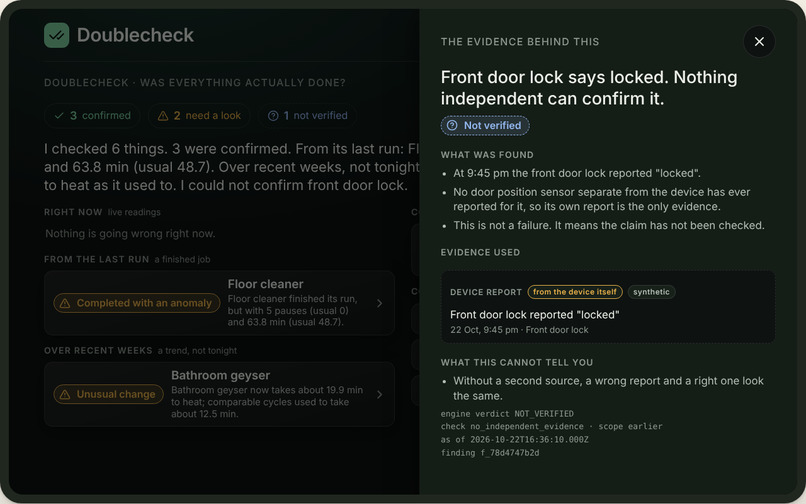Click 'Front door lock reported "locked"' text
The image size is (806, 504).
tap(535, 315)
